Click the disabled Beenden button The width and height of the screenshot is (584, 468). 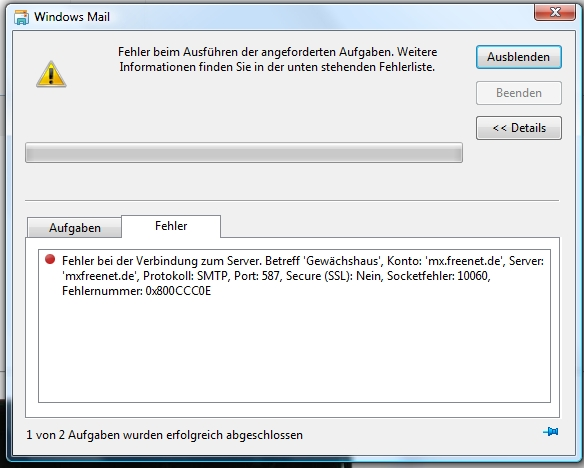[518, 93]
